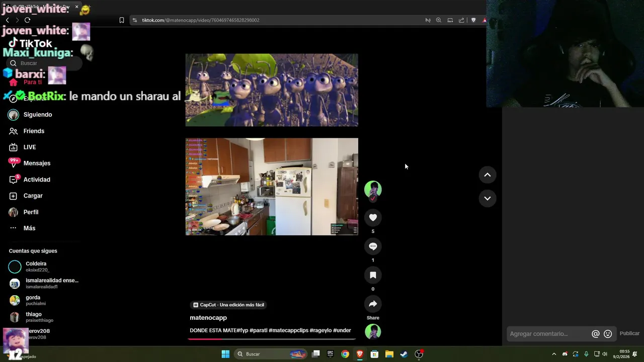
Task: Go to previous video with up arrow
Action: [x=487, y=175]
